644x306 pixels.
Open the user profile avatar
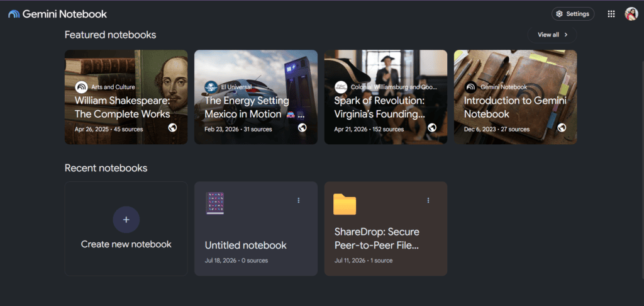tap(631, 14)
